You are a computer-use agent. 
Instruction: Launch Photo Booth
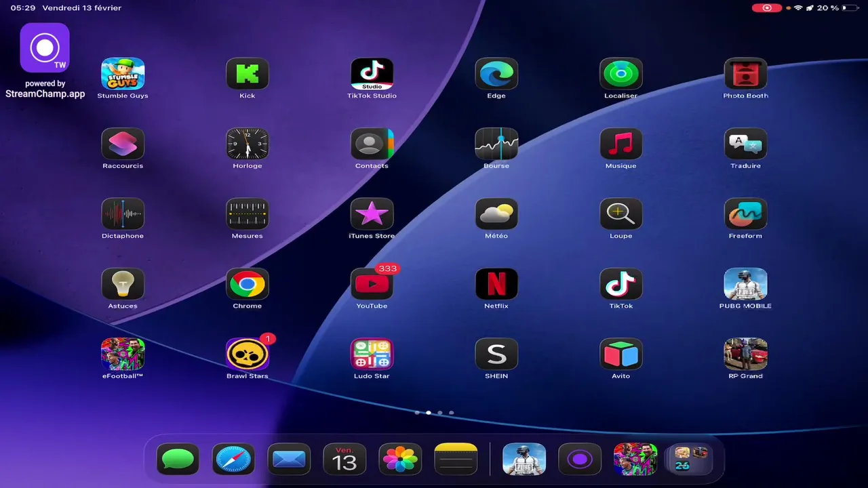click(745, 74)
